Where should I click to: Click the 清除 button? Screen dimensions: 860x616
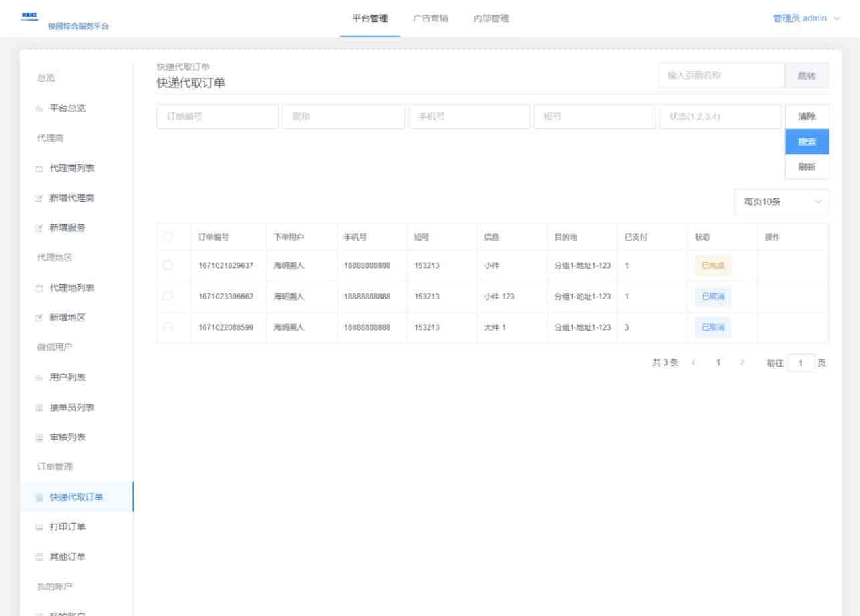(x=807, y=116)
